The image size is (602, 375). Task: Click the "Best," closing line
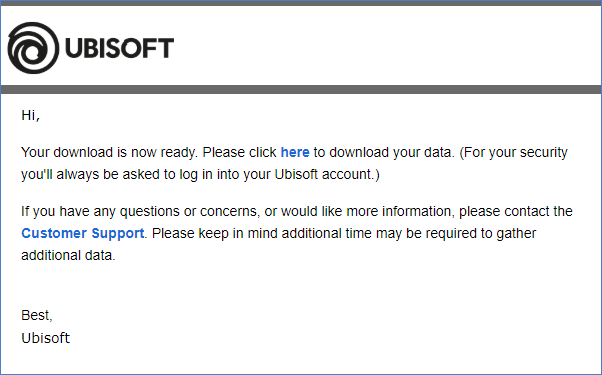(x=36, y=316)
